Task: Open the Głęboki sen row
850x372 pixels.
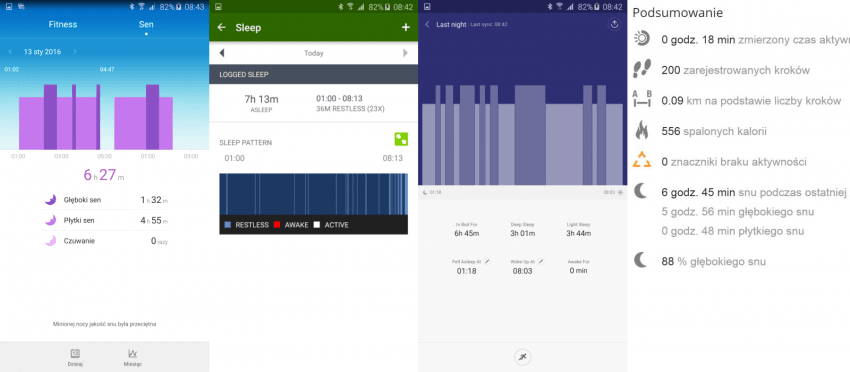Action: [105, 200]
